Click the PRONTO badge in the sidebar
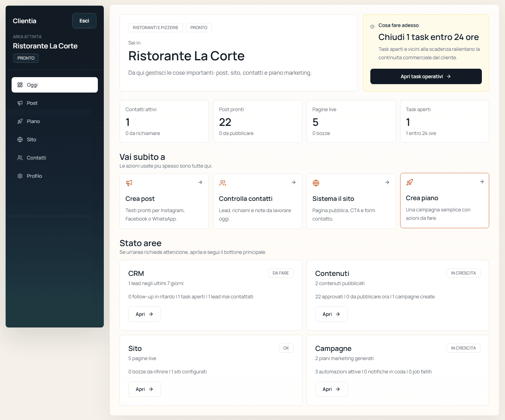 [26, 58]
